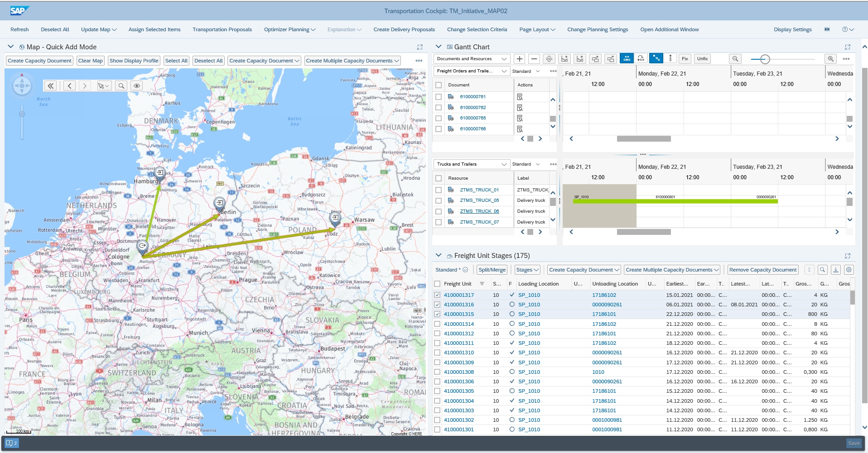
Task: Open details action for document 6100000765
Action: coord(520,118)
